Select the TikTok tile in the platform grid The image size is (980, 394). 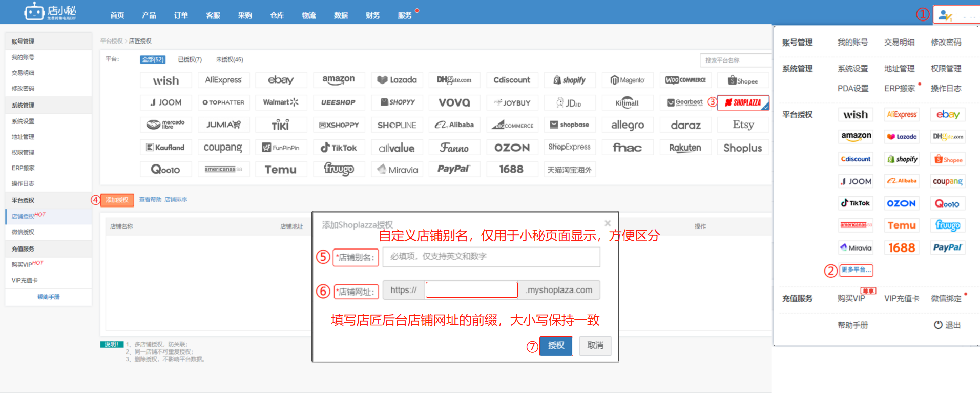(339, 148)
